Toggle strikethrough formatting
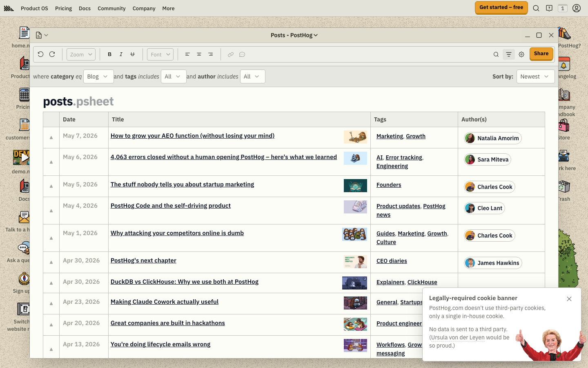588x368 pixels. point(132,54)
